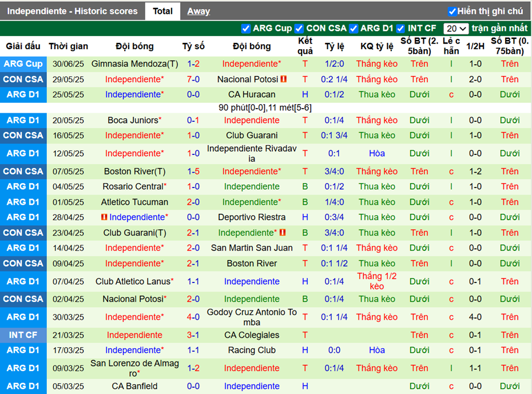Click ARG Cup league label in first row
This screenshot has height=394, width=532.
click(x=23, y=63)
